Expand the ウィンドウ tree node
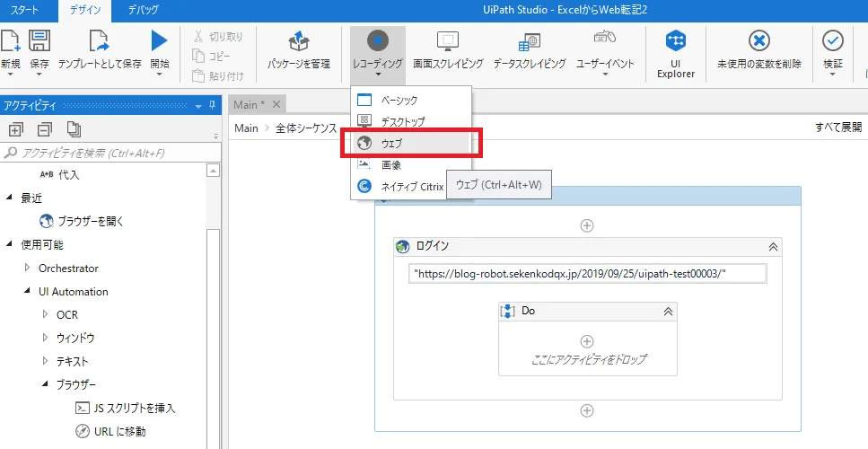Image resolution: width=868 pixels, height=449 pixels. [x=46, y=338]
